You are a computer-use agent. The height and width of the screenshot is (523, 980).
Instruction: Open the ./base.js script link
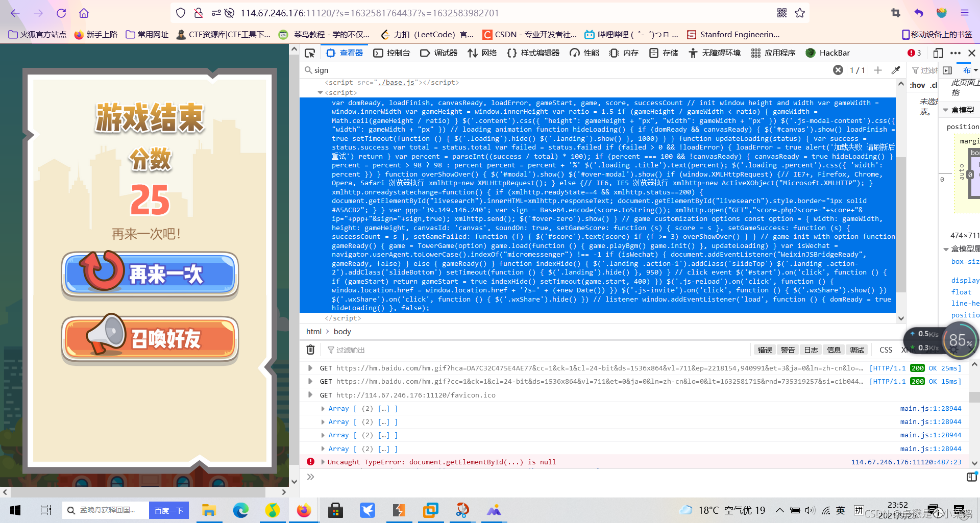click(x=396, y=83)
